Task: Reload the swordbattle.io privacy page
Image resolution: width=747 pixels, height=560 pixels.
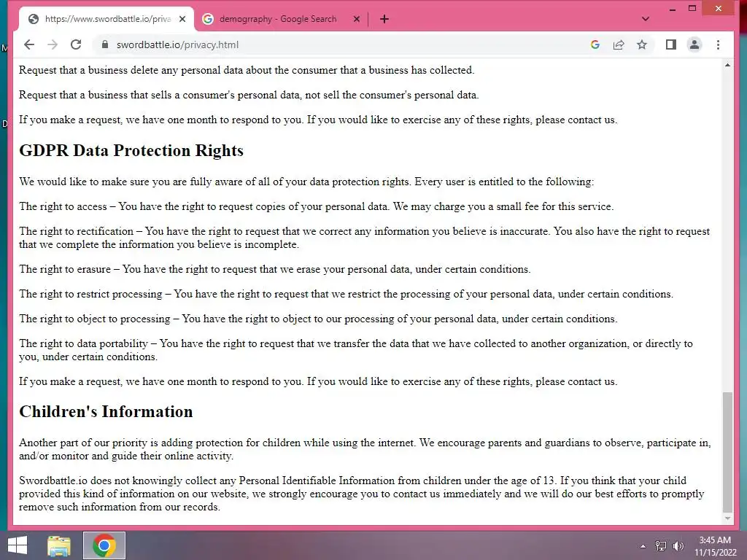Action: [x=76, y=44]
